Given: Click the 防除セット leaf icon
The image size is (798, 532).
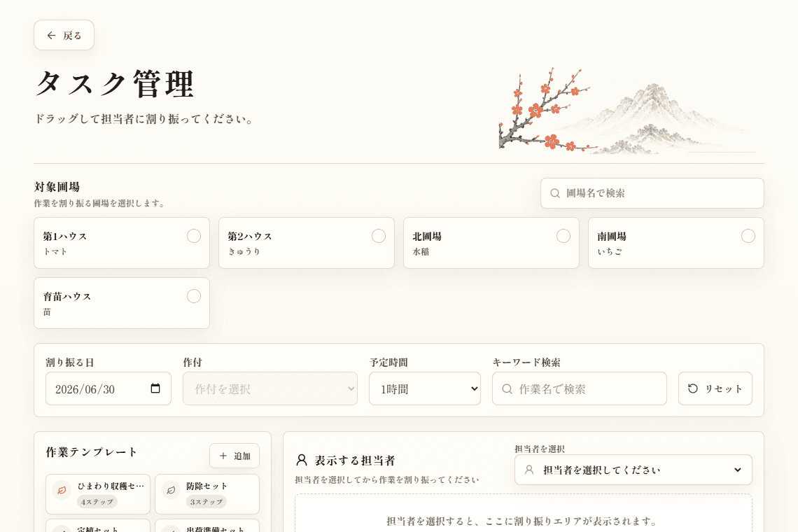Looking at the screenshot, I should (x=171, y=490).
